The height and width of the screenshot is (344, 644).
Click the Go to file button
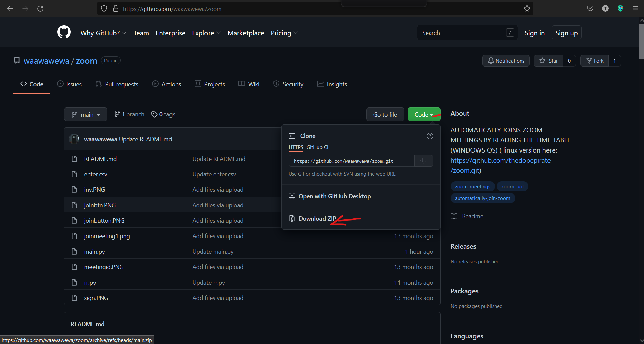[385, 114]
